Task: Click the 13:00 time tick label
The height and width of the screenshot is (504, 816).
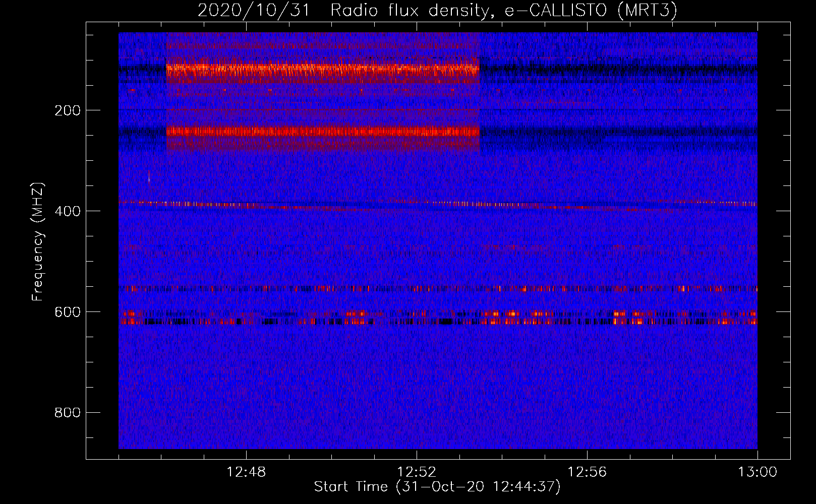Action: click(x=757, y=472)
